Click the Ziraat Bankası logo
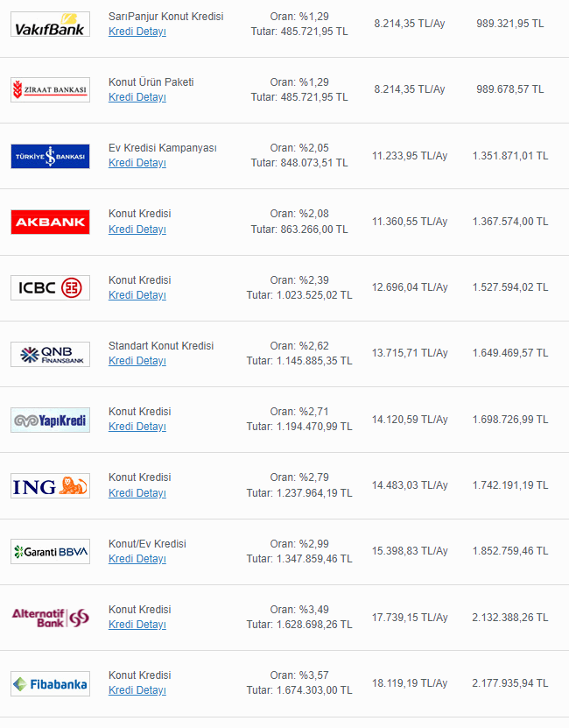Screen dimensions: 569x728 coord(50,89)
